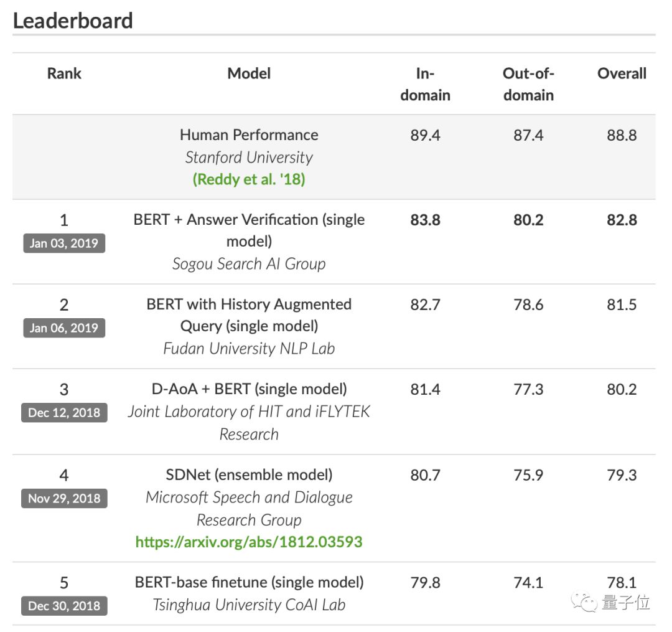Click the Rank column header
The width and height of the screenshot is (672, 632).
[x=64, y=73]
